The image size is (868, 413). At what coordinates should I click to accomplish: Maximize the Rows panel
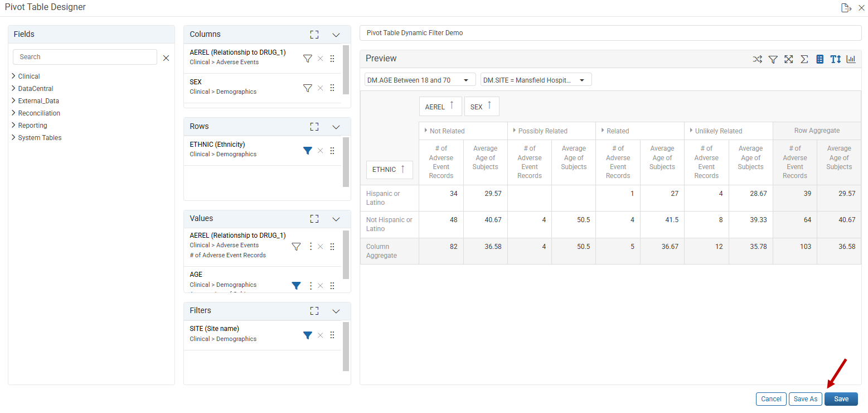314,127
